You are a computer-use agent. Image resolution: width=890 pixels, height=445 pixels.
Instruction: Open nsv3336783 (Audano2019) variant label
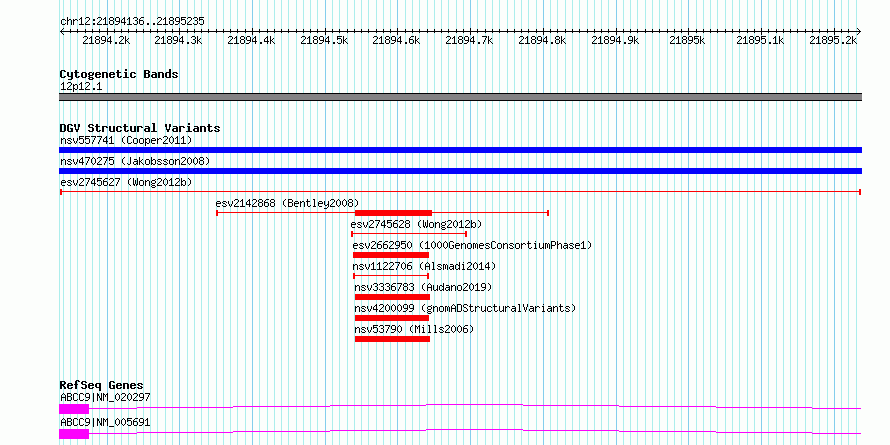[423, 287]
